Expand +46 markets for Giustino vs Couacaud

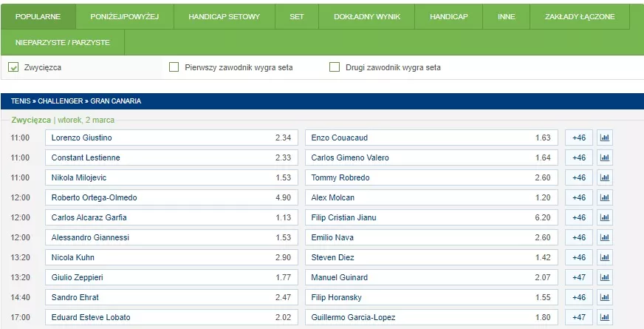click(579, 138)
